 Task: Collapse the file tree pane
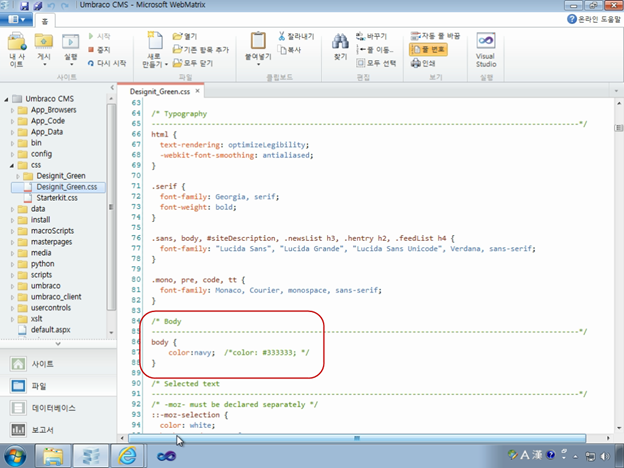112,88
